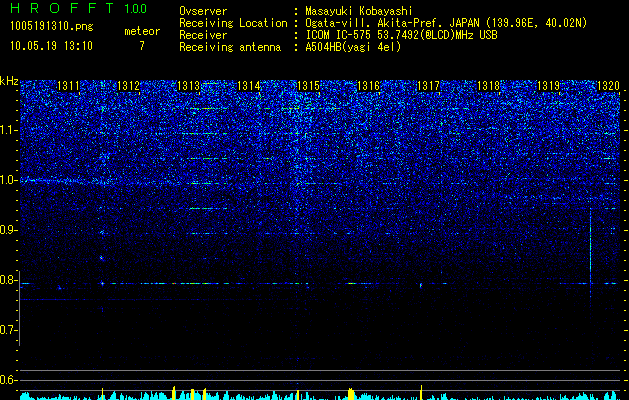Click the 1312 time axis label

coord(128,86)
